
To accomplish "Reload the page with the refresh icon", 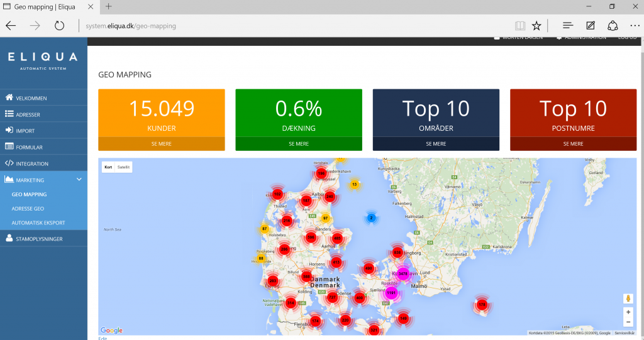I will point(60,26).
